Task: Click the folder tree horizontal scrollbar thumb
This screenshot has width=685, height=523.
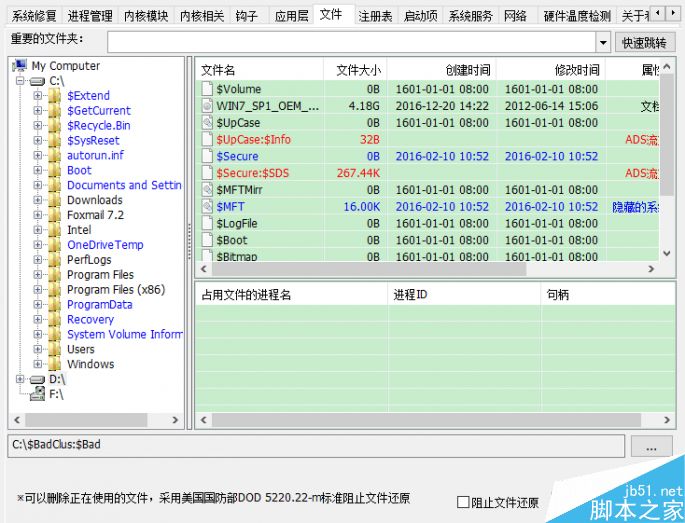Action: (x=86, y=420)
